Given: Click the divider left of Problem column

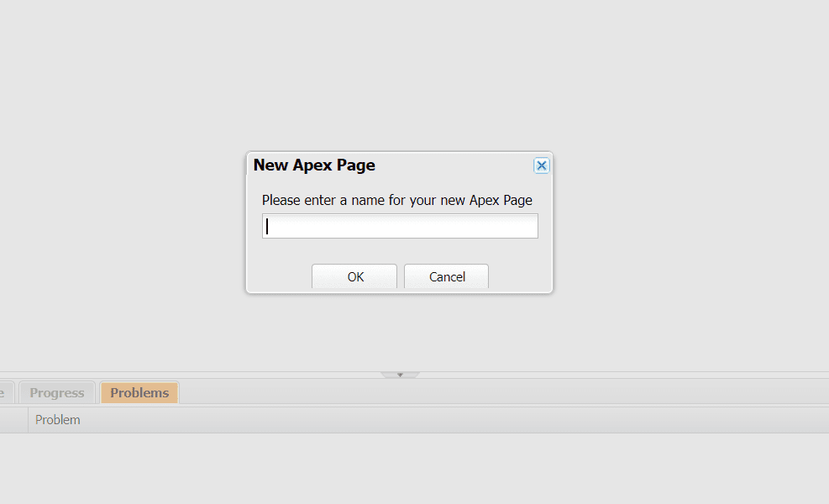Looking at the screenshot, I should (x=28, y=420).
